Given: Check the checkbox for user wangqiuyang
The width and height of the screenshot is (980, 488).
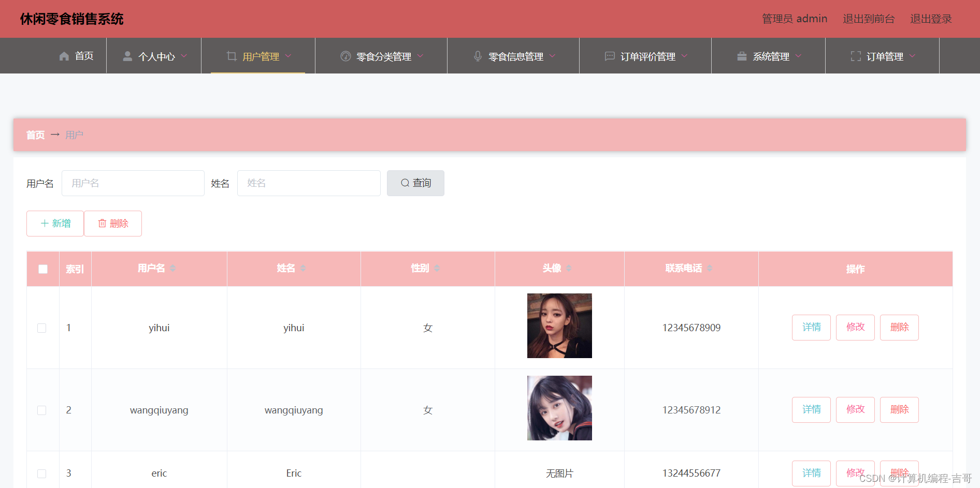Looking at the screenshot, I should point(41,410).
